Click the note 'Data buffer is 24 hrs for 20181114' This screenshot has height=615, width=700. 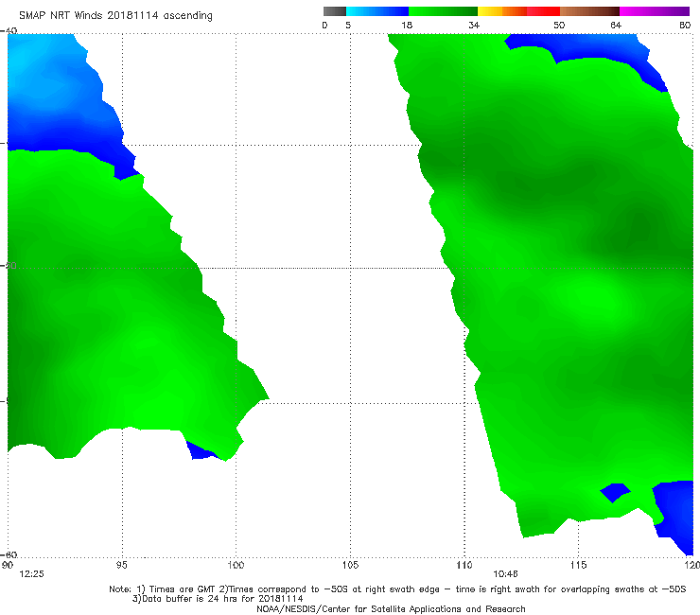[218, 599]
